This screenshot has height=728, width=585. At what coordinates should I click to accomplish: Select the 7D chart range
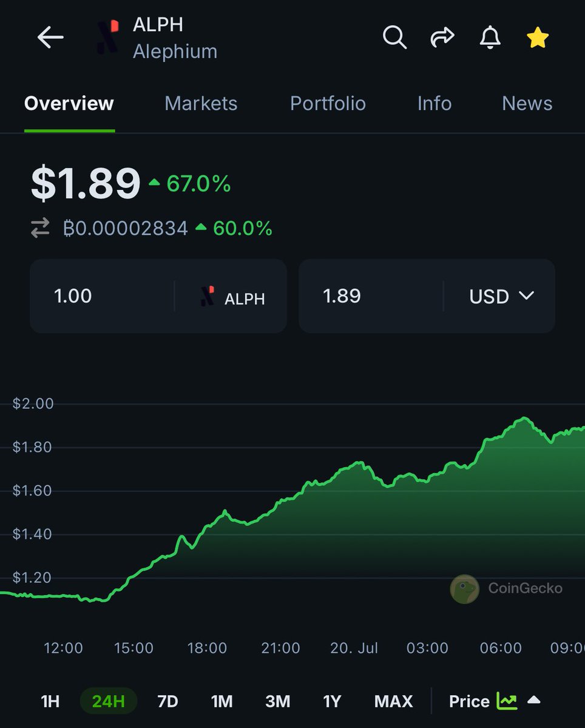coord(167,701)
